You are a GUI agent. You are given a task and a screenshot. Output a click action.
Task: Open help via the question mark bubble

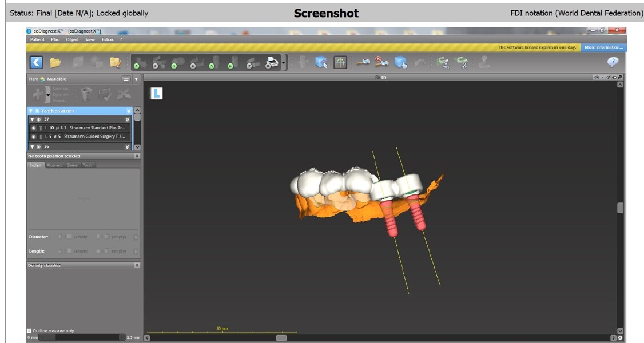click(613, 62)
